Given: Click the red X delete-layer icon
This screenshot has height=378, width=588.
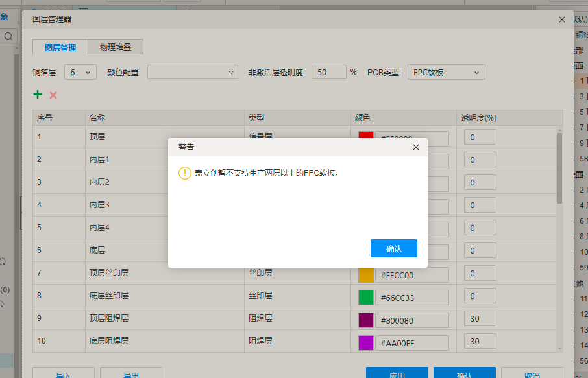Looking at the screenshot, I should point(53,95).
